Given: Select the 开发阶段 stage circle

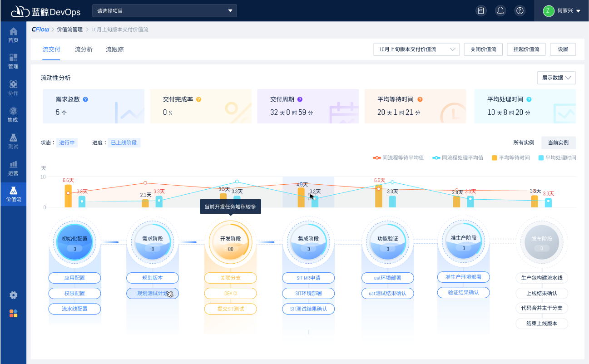Looking at the screenshot, I should pos(230,242).
